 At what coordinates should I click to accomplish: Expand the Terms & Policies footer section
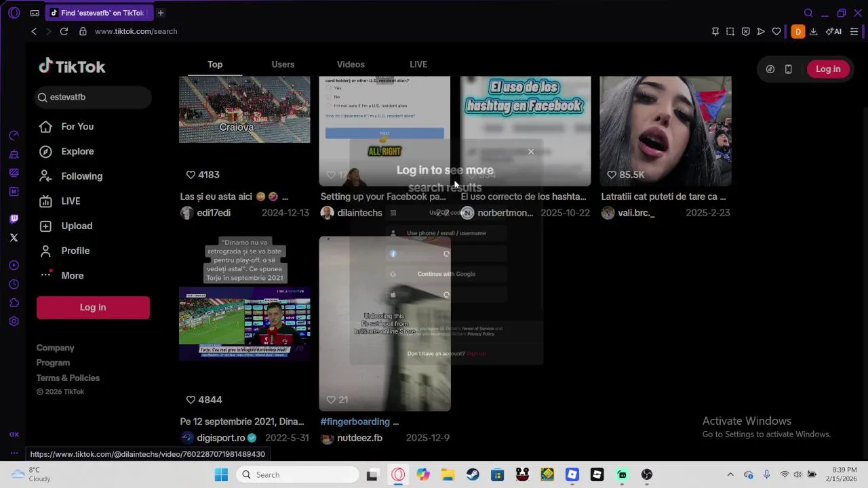(x=68, y=378)
